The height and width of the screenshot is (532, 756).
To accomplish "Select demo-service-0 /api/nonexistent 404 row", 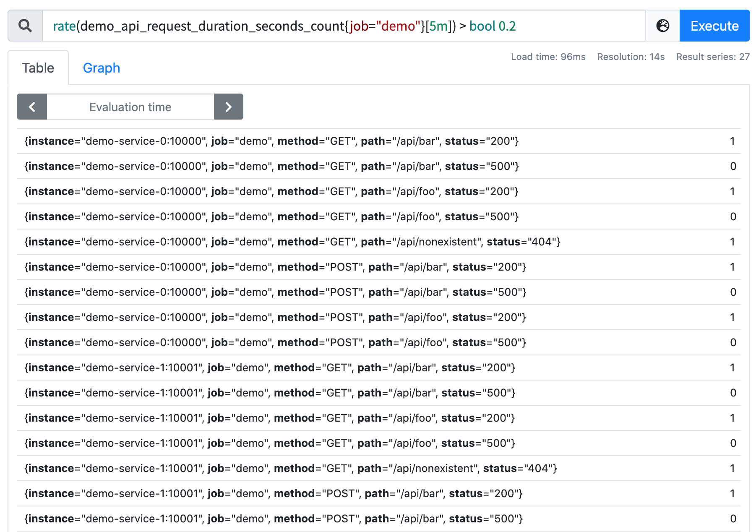I will (379, 242).
